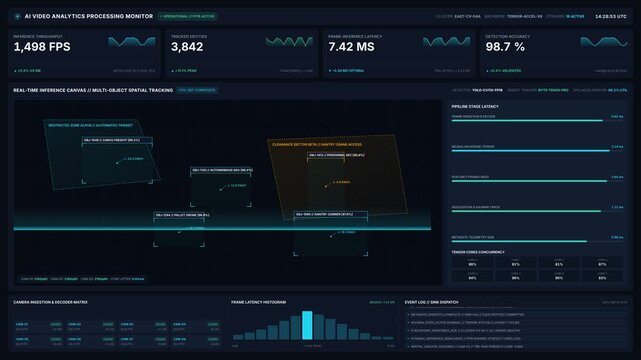Select the SPATIAL_ANCHOR_ACQUIRED event log row
641x360 pixels.
tap(517, 347)
